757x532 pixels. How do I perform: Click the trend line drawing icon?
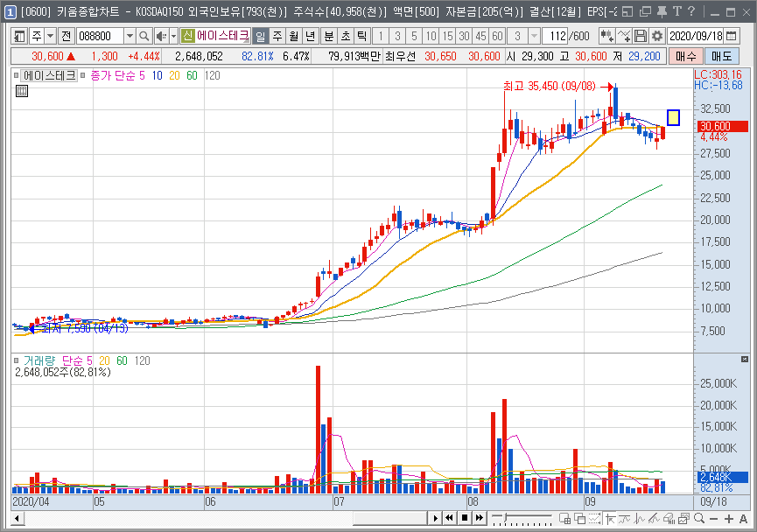(654, 519)
